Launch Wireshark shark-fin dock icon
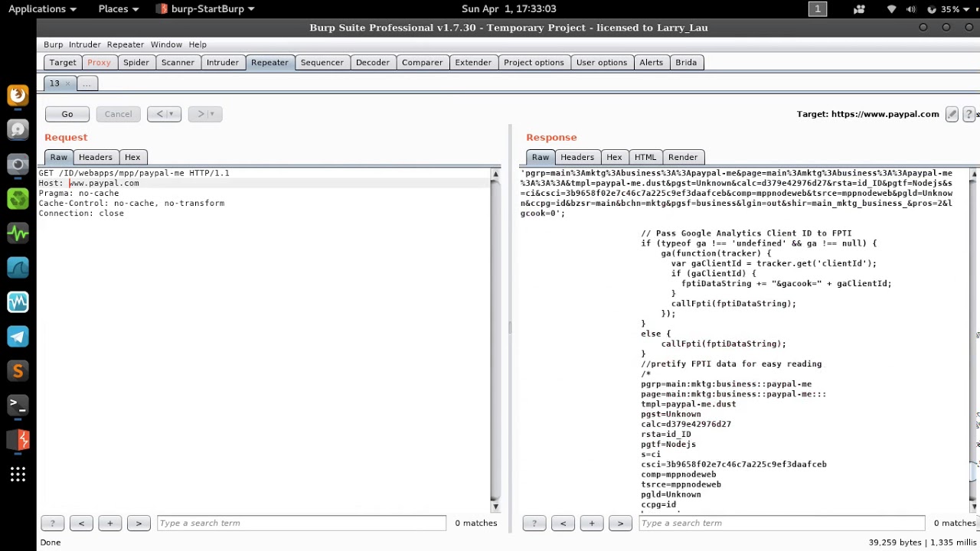Image resolution: width=980 pixels, height=551 pixels. 18,267
